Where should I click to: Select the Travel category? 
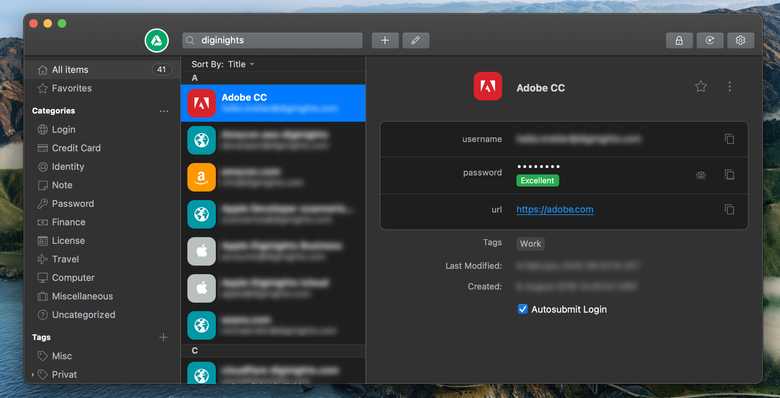[102, 259]
